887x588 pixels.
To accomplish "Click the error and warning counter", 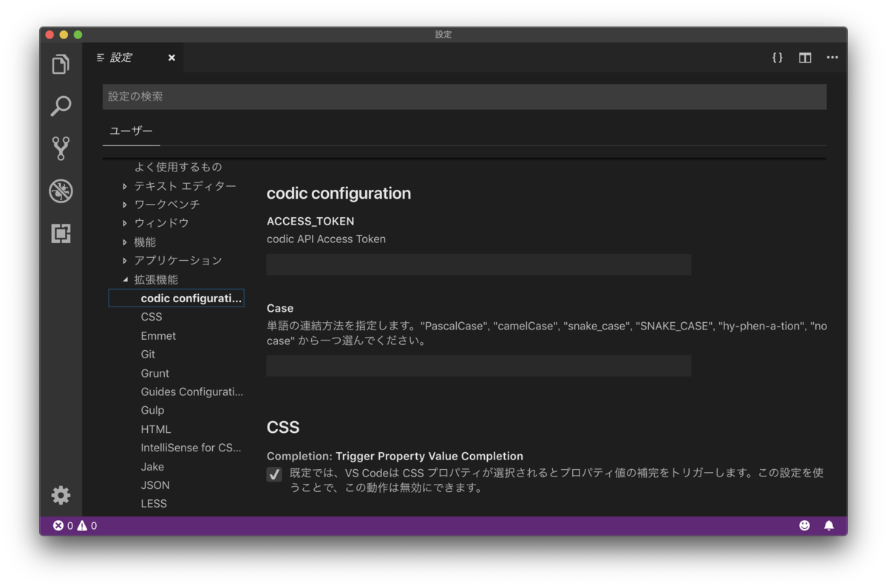I will pos(73,525).
